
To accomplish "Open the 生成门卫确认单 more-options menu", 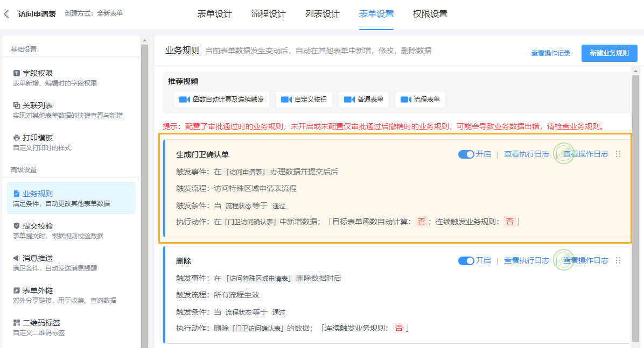I will coord(618,154).
